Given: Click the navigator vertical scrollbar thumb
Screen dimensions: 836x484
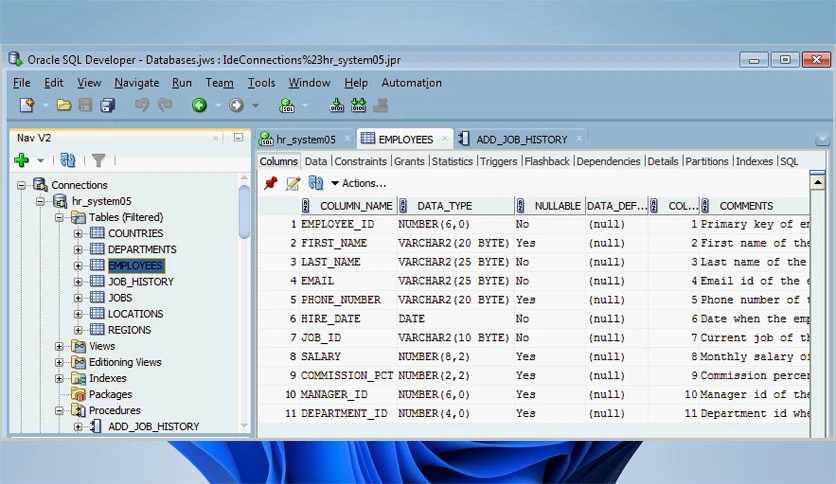Looking at the screenshot, I should point(244,211).
